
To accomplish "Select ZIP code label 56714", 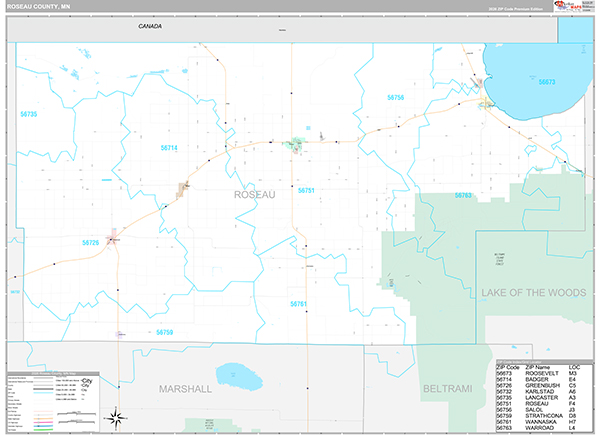I will coord(169,148).
